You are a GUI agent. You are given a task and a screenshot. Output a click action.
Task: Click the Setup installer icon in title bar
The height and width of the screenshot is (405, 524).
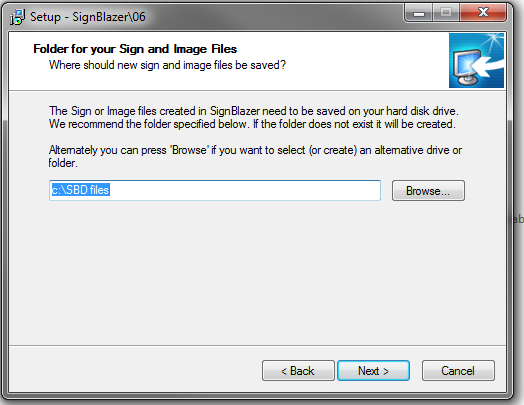point(17,17)
